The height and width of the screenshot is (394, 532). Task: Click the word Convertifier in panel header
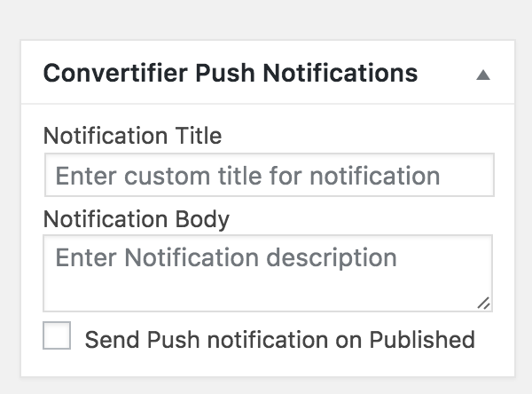pos(115,73)
